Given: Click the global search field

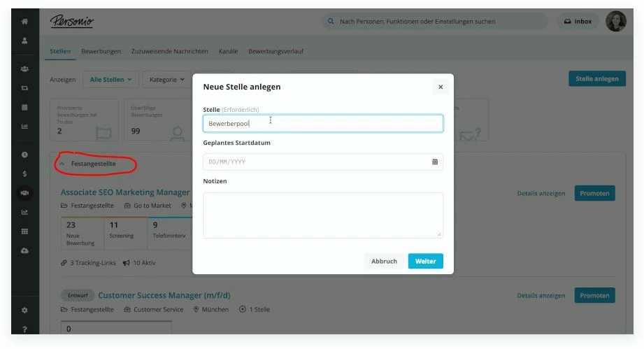Looking at the screenshot, I should (434, 22).
